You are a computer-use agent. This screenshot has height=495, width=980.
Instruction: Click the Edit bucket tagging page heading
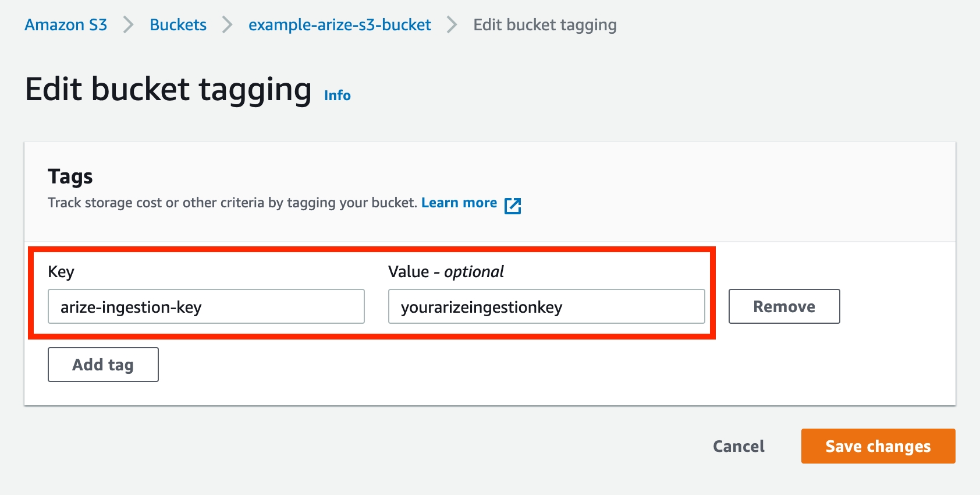[168, 90]
